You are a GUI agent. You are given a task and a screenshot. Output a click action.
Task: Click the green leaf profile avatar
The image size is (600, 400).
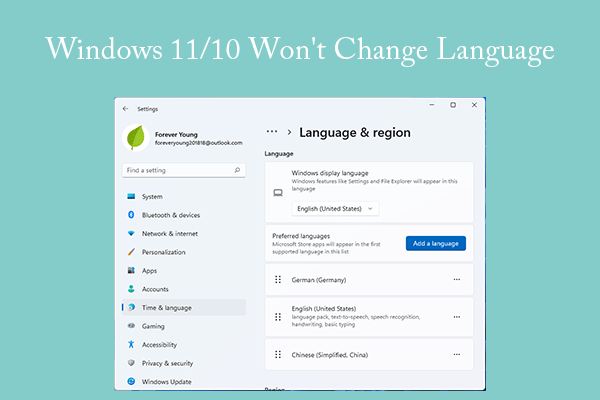(x=135, y=138)
